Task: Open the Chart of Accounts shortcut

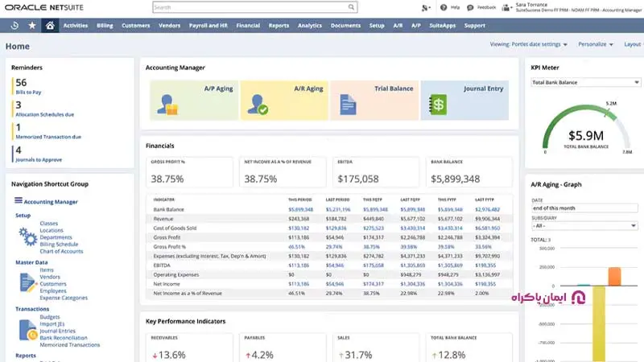Action: click(61, 251)
